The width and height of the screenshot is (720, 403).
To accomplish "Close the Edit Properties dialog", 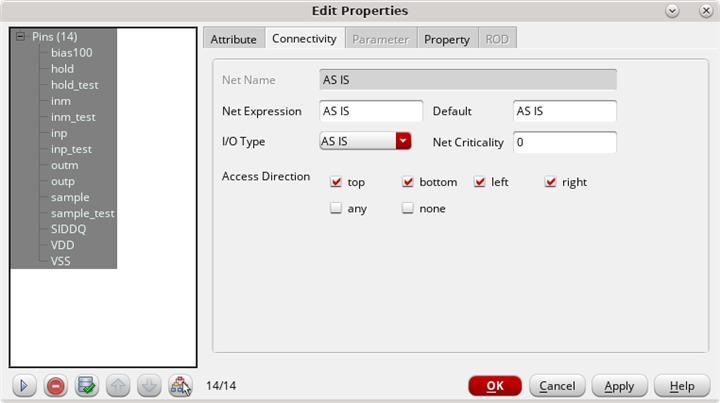I will click(702, 10).
